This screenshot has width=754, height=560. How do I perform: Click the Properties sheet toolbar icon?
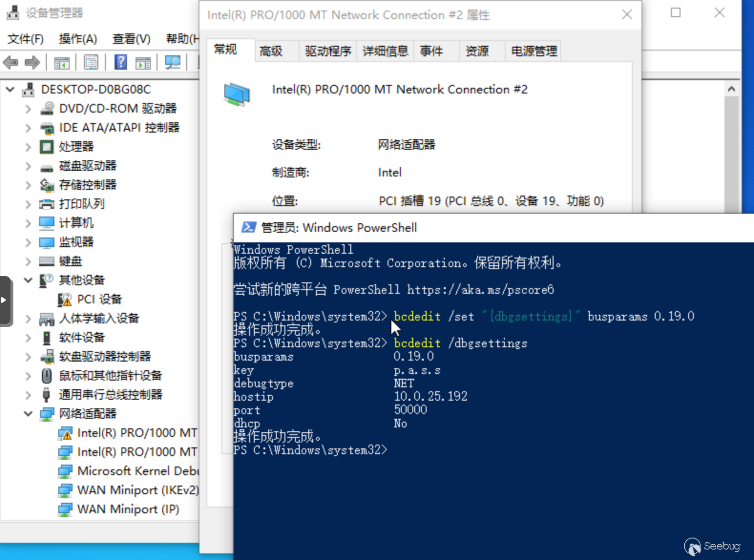click(91, 62)
